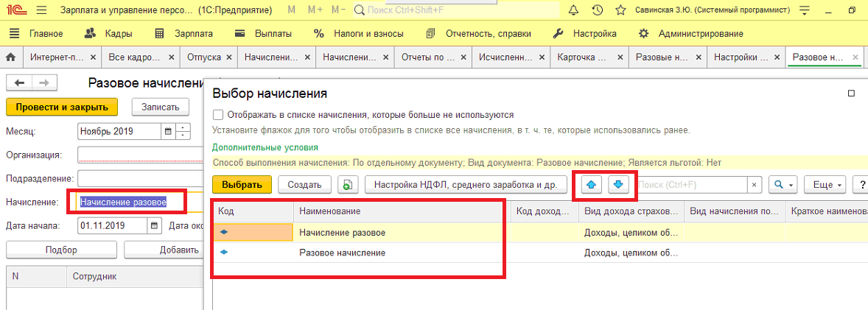
Task: Open calendar for Дата начала field
Action: (x=155, y=225)
